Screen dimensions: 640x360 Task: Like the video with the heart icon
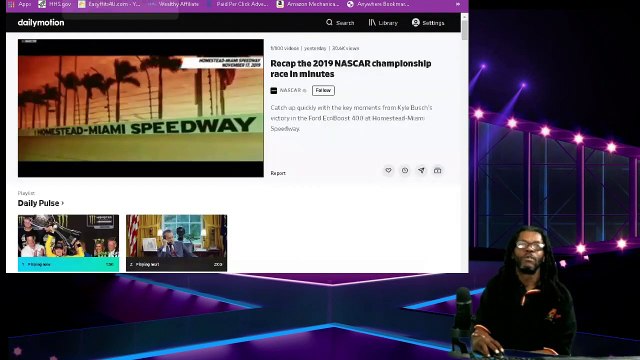(388, 170)
